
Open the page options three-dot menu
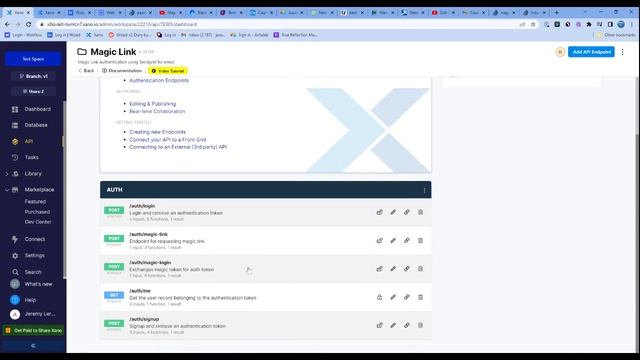tap(622, 52)
